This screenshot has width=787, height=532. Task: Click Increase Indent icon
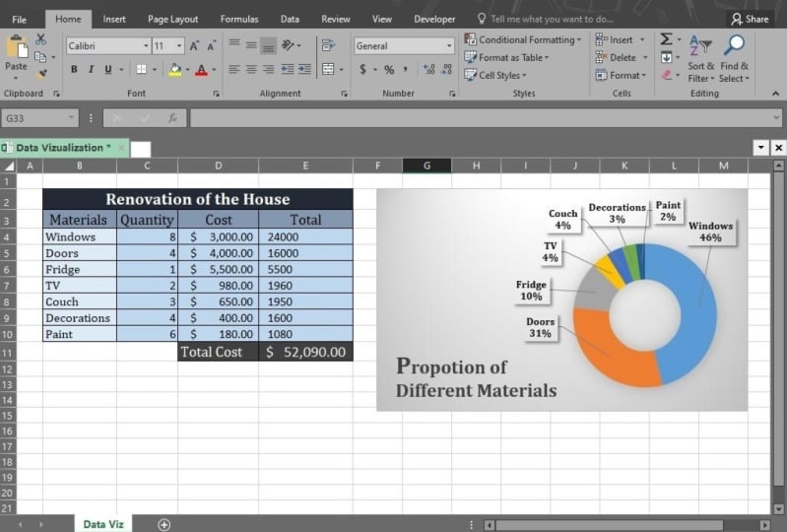pos(304,69)
